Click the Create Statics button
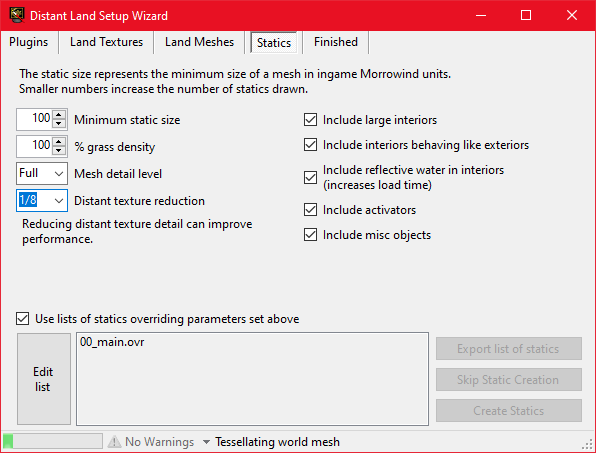 [509, 410]
